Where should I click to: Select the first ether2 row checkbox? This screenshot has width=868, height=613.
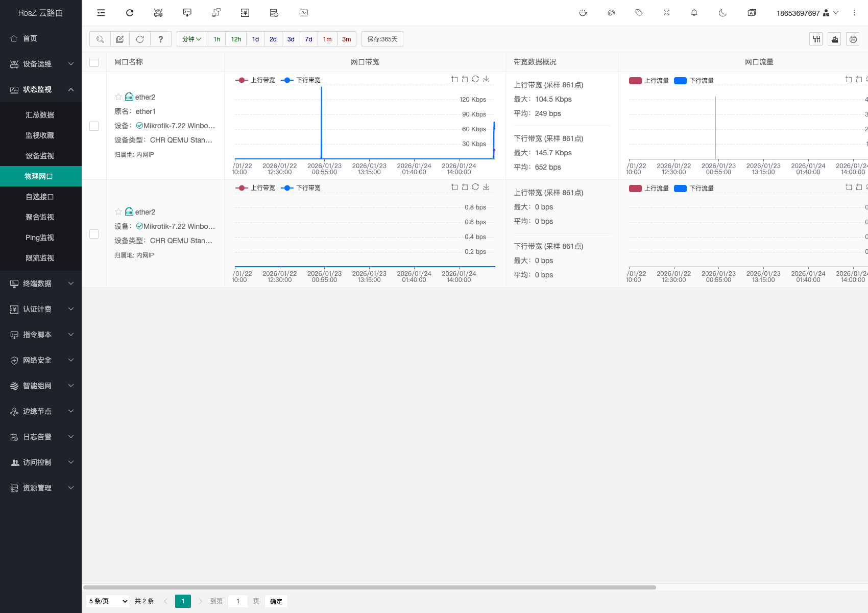point(94,126)
